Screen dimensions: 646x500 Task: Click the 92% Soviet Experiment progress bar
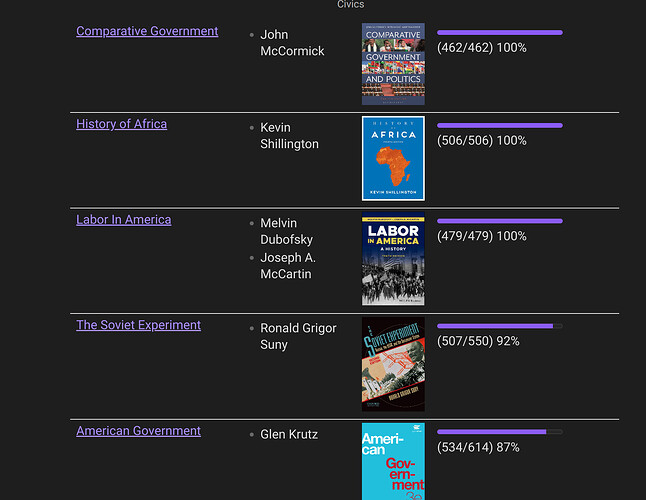point(499,326)
